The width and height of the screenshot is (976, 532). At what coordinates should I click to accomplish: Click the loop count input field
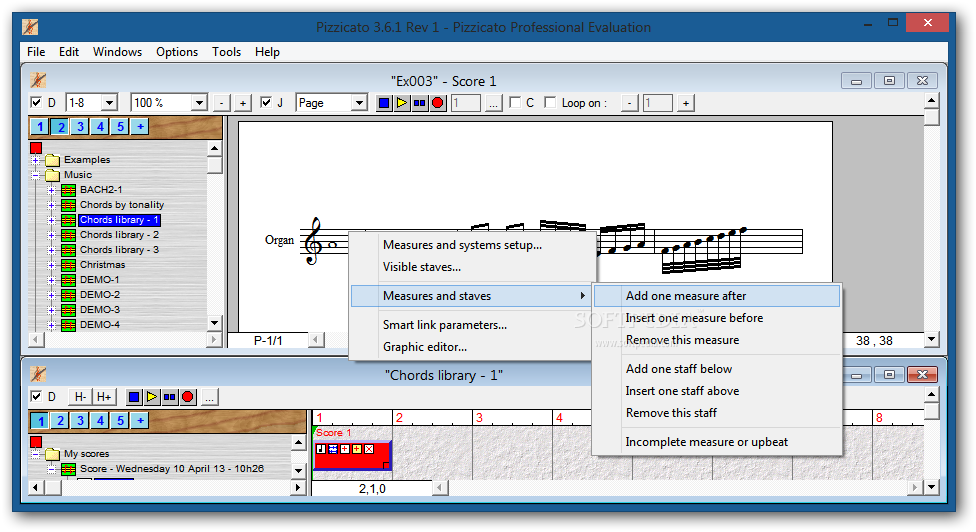[x=657, y=103]
